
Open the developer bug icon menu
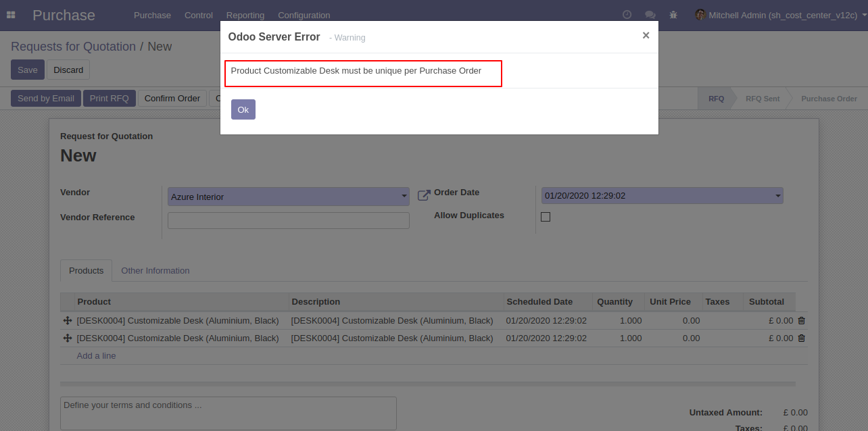coord(673,15)
